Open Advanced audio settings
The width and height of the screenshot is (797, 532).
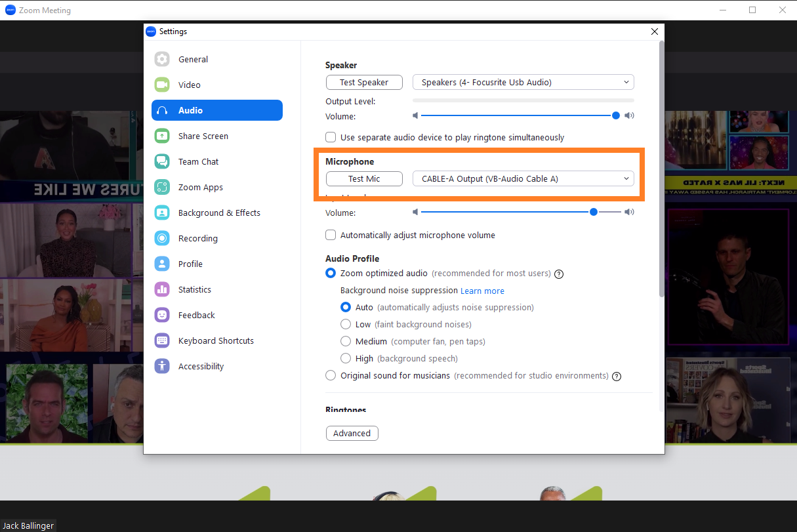click(352, 433)
